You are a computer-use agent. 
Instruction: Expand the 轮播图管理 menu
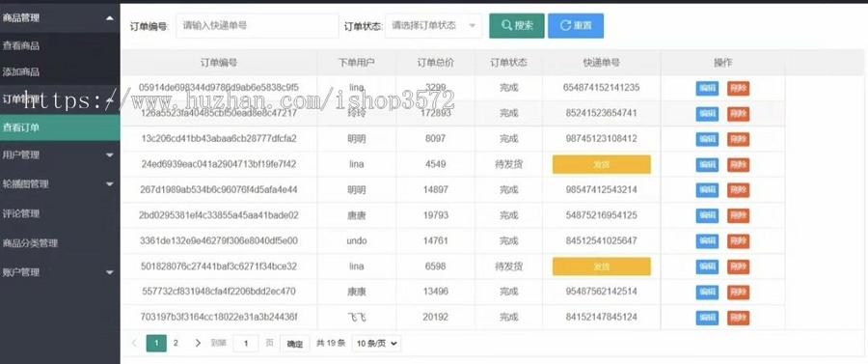click(x=60, y=184)
